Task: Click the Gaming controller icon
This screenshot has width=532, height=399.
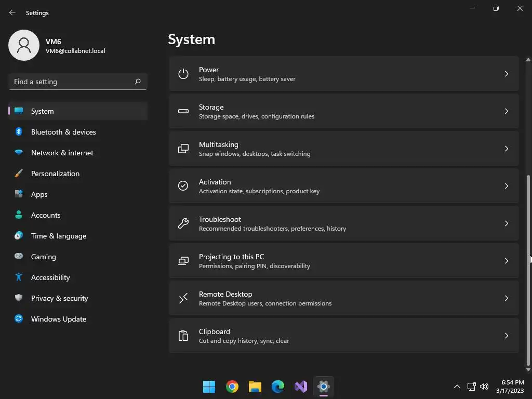Action: 19,256
